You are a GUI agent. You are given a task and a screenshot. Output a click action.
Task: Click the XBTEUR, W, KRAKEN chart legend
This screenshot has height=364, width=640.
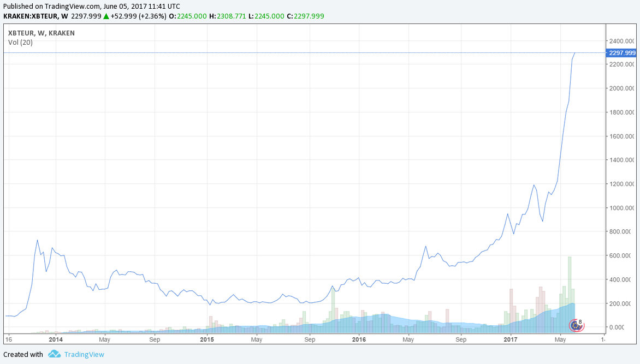coord(41,33)
